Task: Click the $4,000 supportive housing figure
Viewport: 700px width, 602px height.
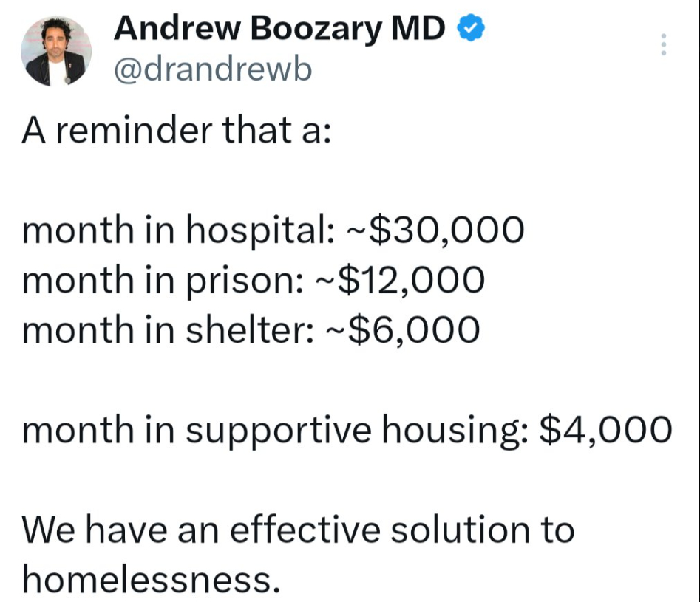Action: click(607, 430)
